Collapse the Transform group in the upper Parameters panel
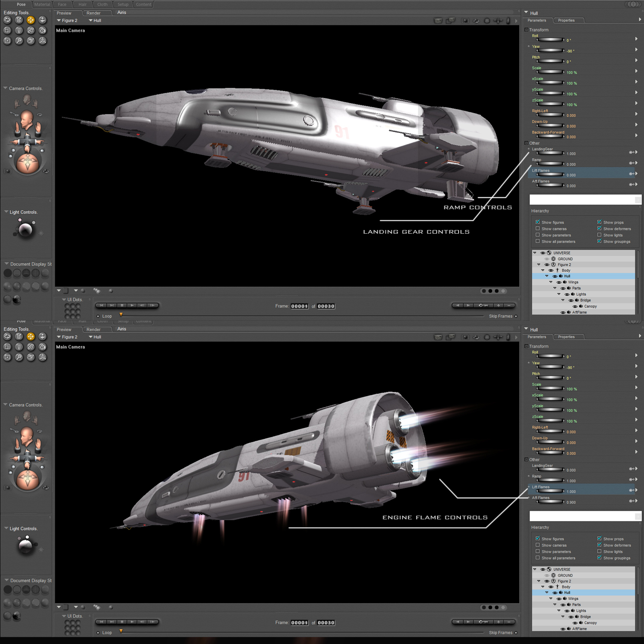The height and width of the screenshot is (644, 644). [x=527, y=30]
